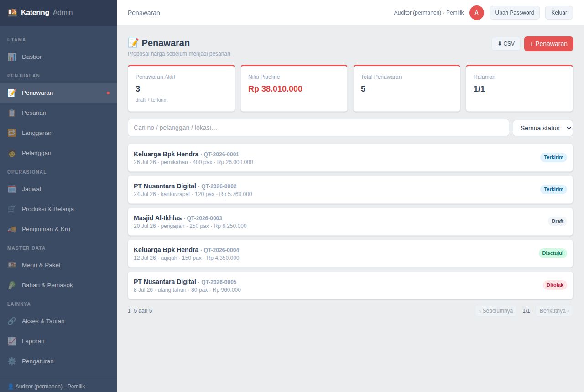Viewport: 584px width, 392px height.
Task: Click the '1–5 dari 5' count text
Action: (x=140, y=311)
